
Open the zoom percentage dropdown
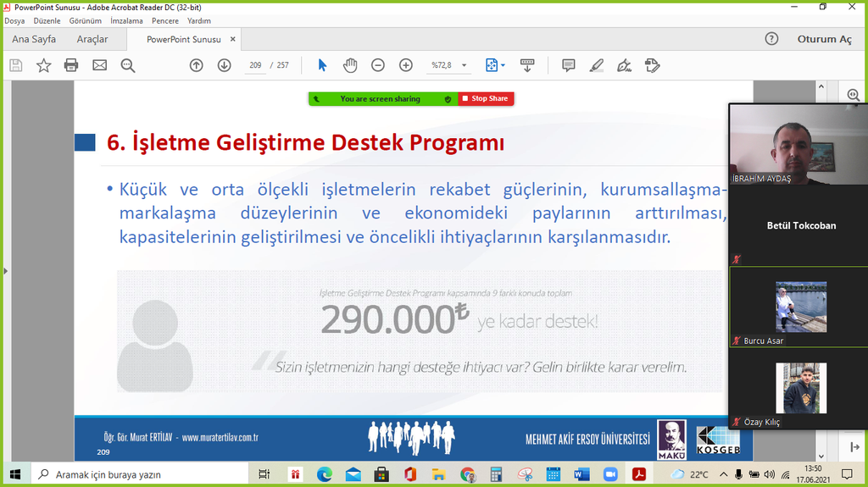point(464,65)
